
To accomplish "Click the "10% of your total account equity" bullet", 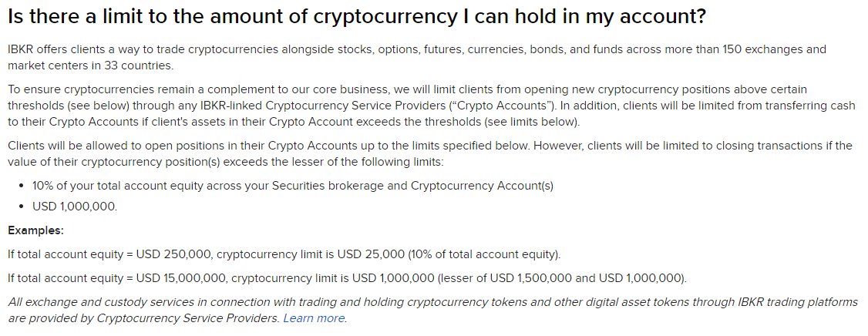I will (293, 186).
